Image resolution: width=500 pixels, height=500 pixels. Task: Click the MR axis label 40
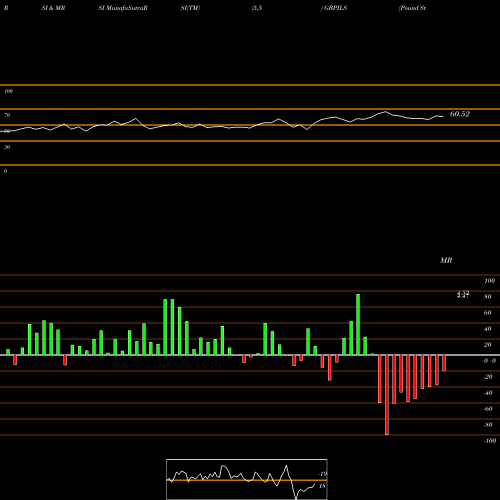488,329
